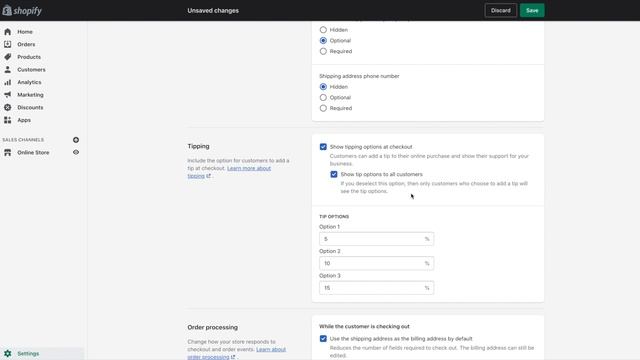This screenshot has height=360, width=640.
Task: Click the Products tag icon
Action: [x=7, y=57]
